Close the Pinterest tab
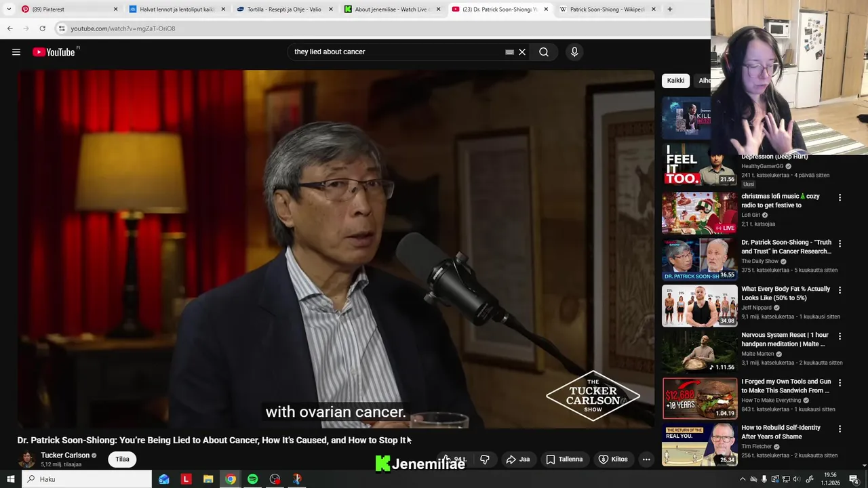Viewport: 868px width, 488px height. click(115, 9)
